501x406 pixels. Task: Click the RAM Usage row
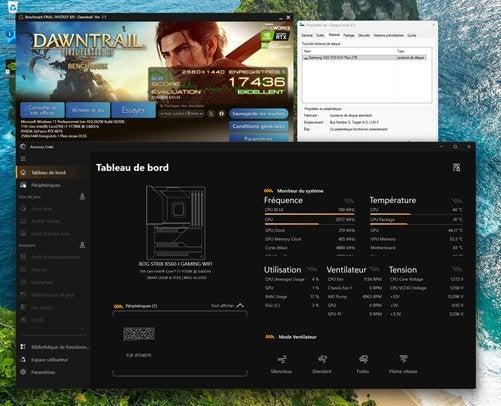pyautogui.click(x=292, y=296)
